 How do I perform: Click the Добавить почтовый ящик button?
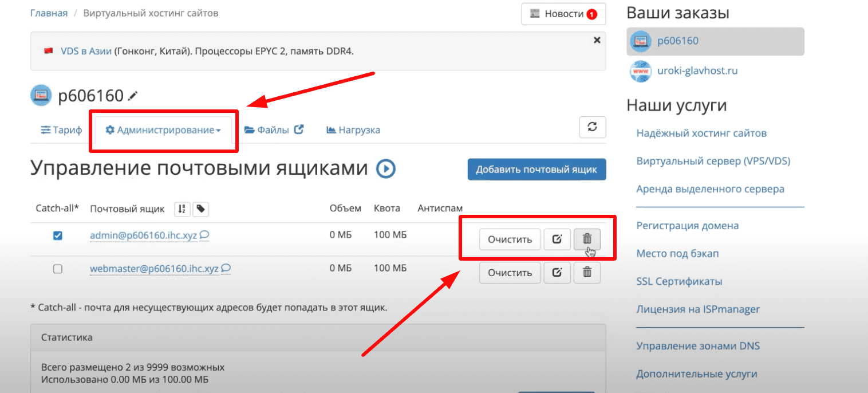point(536,169)
